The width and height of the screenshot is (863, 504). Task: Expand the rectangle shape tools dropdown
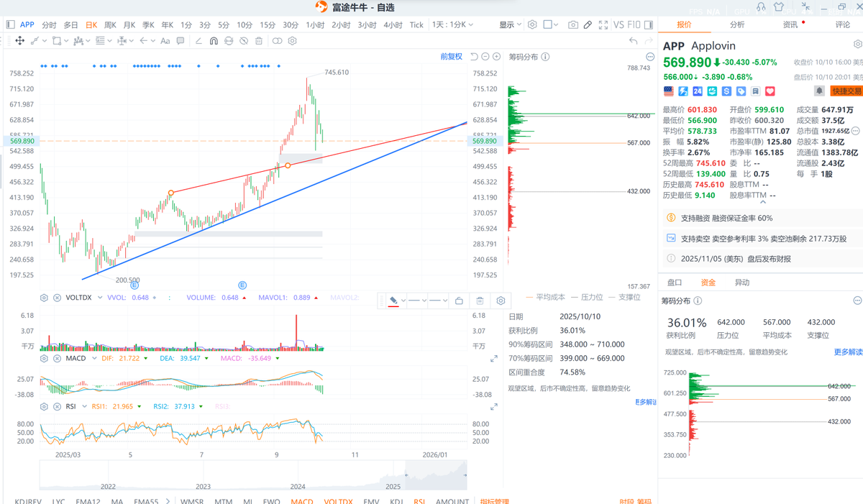coord(66,41)
